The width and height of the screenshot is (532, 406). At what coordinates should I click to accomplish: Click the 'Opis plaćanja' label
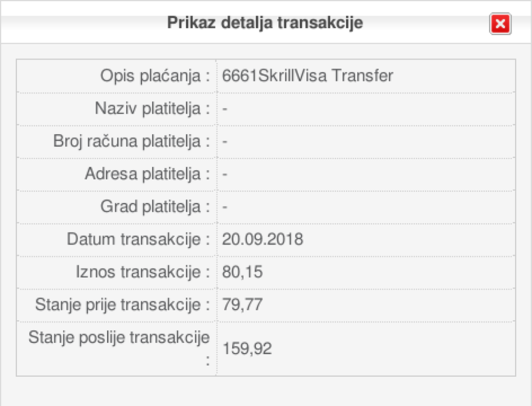point(155,76)
